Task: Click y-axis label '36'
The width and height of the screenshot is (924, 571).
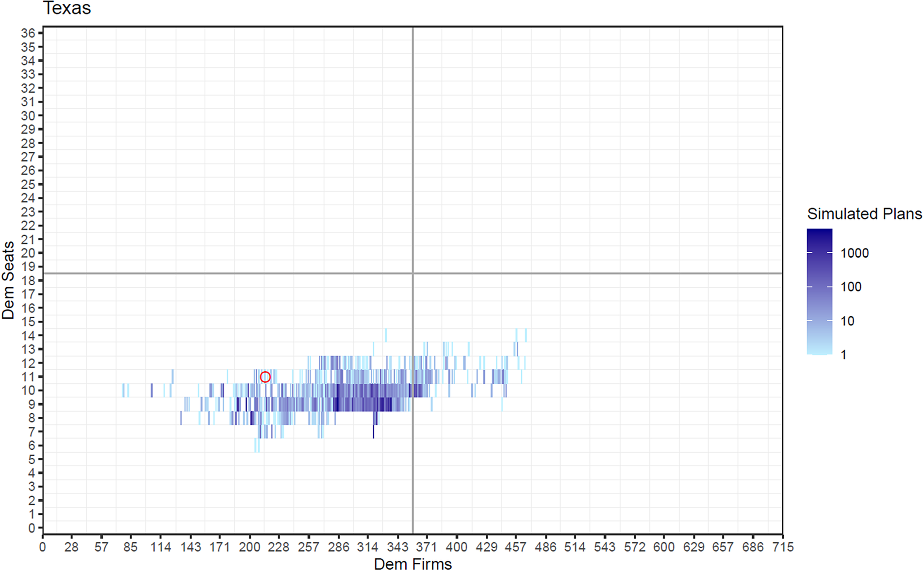Action: pyautogui.click(x=28, y=33)
